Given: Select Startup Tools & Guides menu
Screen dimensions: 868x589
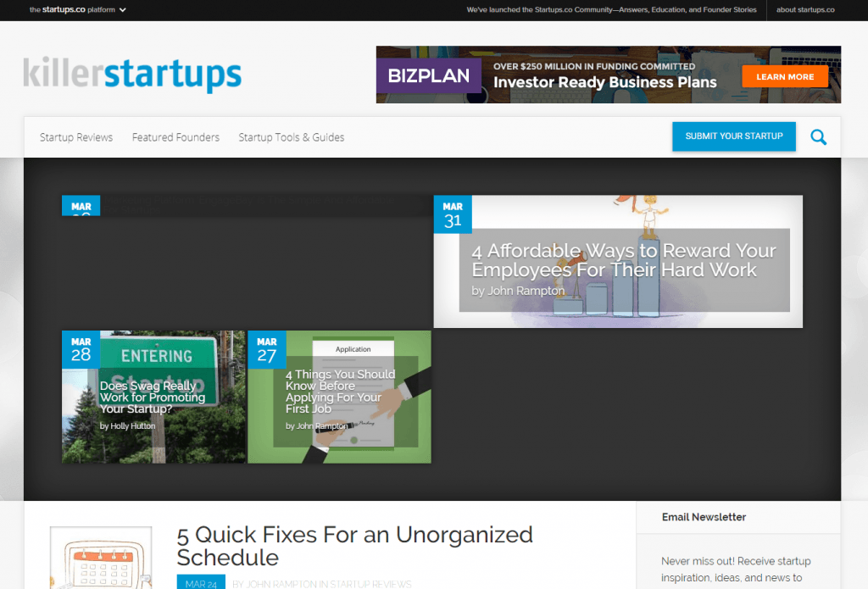Looking at the screenshot, I should [x=291, y=137].
